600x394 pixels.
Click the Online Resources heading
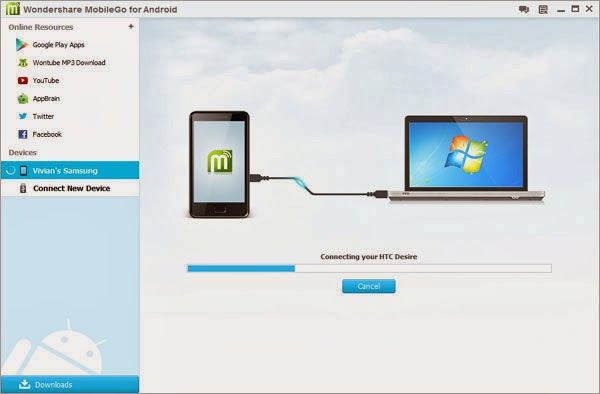click(x=41, y=27)
